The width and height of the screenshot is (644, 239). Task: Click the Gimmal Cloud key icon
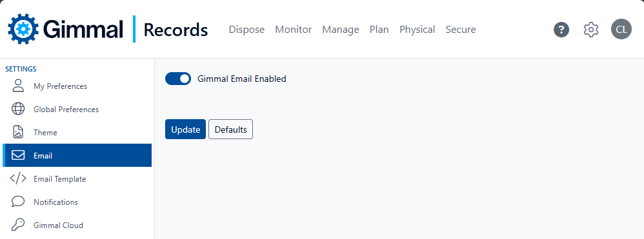coord(18,225)
